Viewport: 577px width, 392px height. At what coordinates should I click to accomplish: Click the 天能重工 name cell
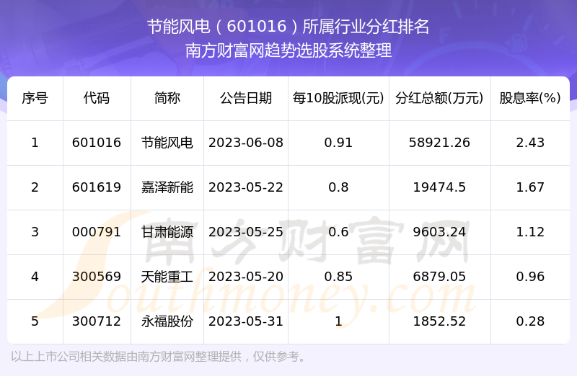(x=167, y=277)
